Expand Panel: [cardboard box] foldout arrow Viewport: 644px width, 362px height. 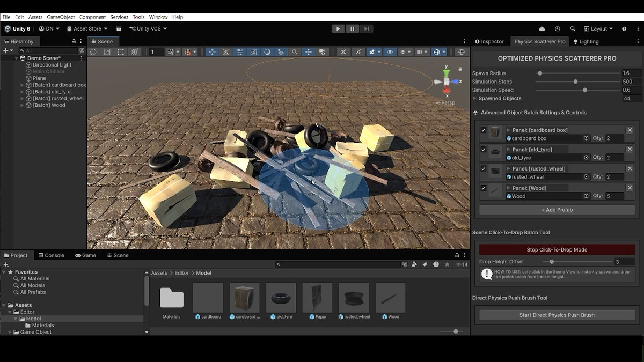pos(509,130)
